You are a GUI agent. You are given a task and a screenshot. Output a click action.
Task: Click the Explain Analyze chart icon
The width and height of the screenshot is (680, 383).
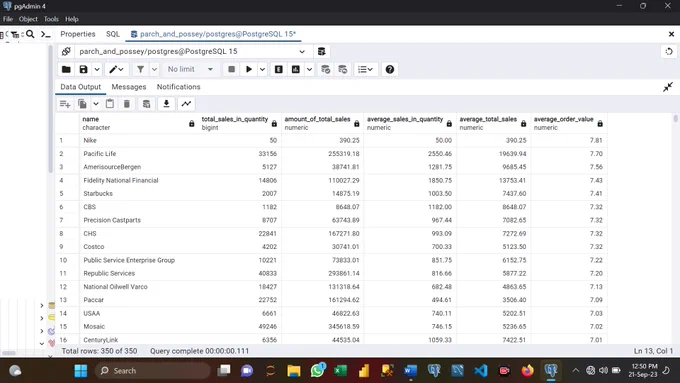click(296, 69)
